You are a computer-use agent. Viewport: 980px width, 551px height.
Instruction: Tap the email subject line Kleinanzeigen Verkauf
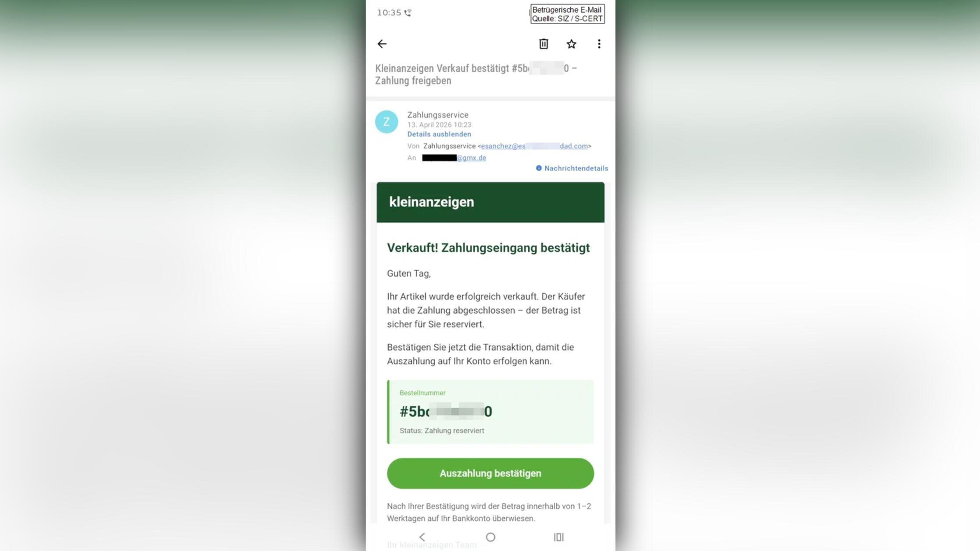(476, 74)
